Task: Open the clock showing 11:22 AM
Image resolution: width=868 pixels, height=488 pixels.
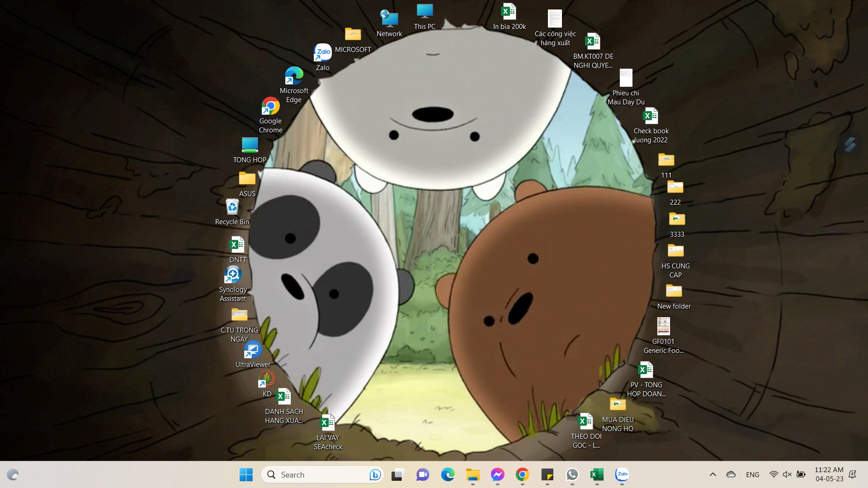Action: click(x=829, y=474)
